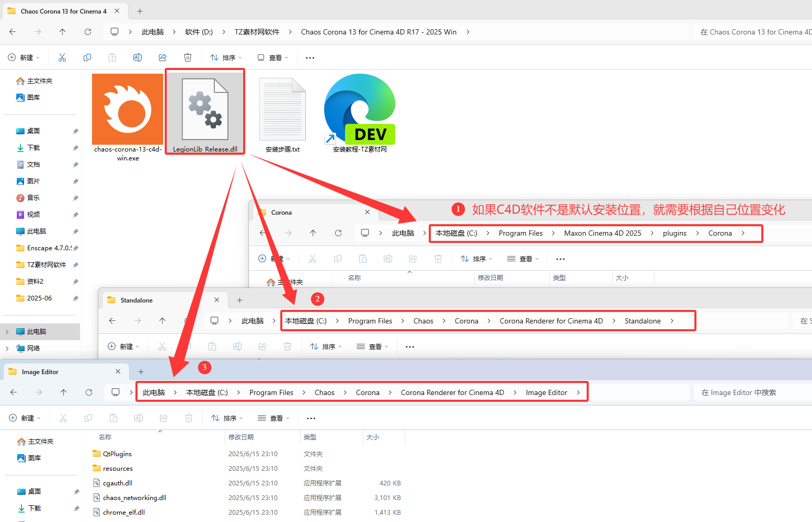The height and width of the screenshot is (522, 812).
Task: Click the share icon in Chaos Corona 13 window
Action: pyautogui.click(x=163, y=57)
